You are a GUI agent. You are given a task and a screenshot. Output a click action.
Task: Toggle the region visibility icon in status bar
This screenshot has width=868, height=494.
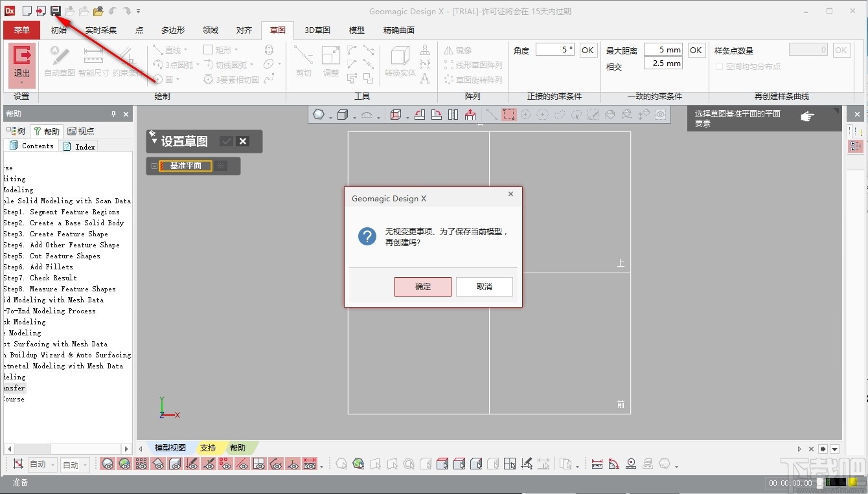[124, 464]
